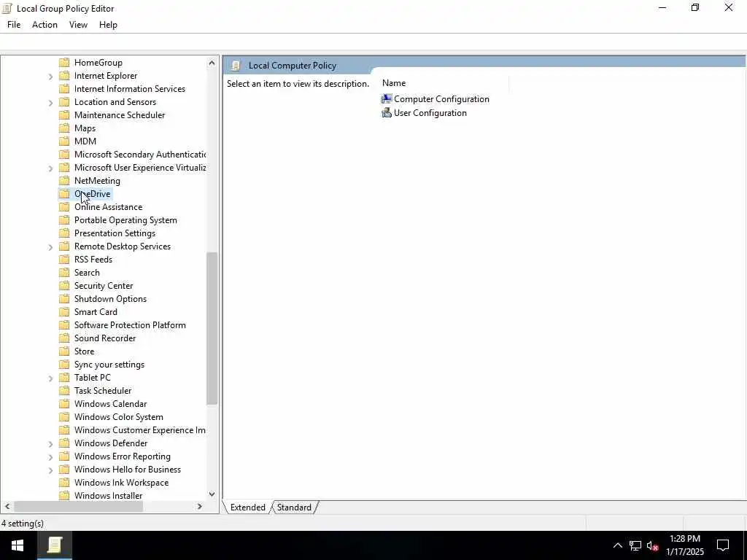Select the Windows Installer tree item
The image size is (747, 560).
(108, 496)
